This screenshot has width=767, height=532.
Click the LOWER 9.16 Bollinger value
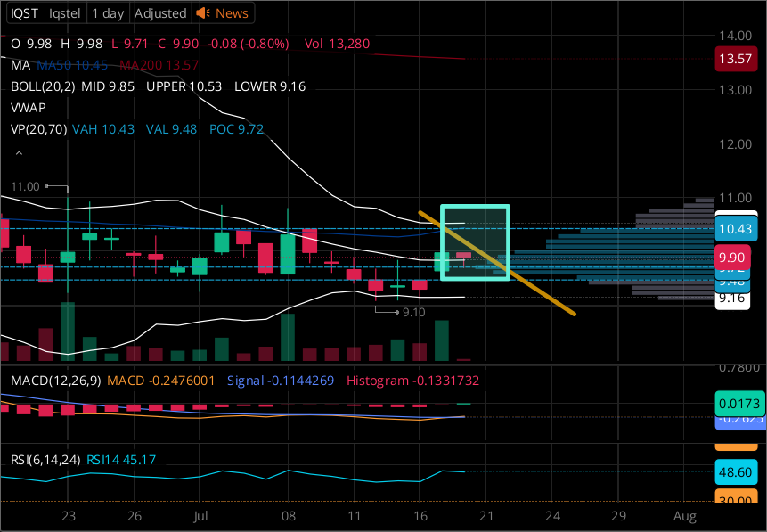(270, 86)
